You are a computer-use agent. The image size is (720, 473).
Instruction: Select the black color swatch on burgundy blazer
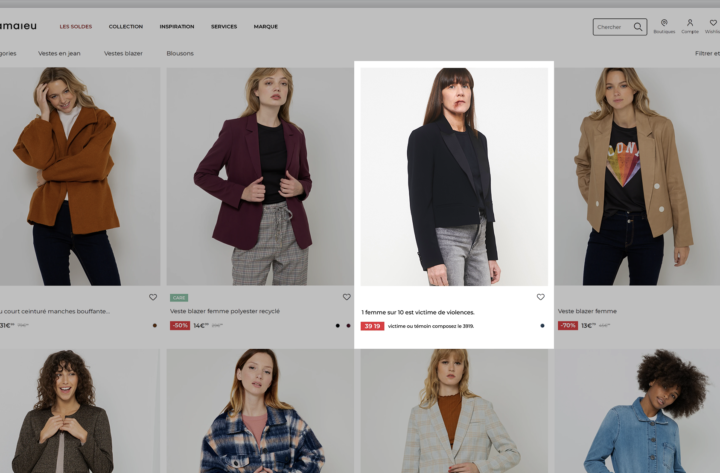click(338, 326)
